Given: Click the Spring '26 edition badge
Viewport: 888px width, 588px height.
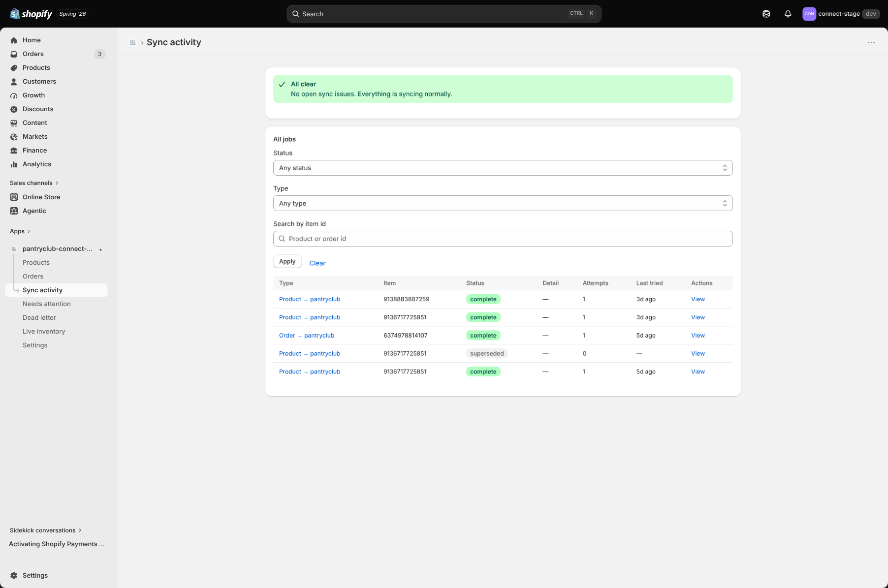Looking at the screenshot, I should point(72,14).
